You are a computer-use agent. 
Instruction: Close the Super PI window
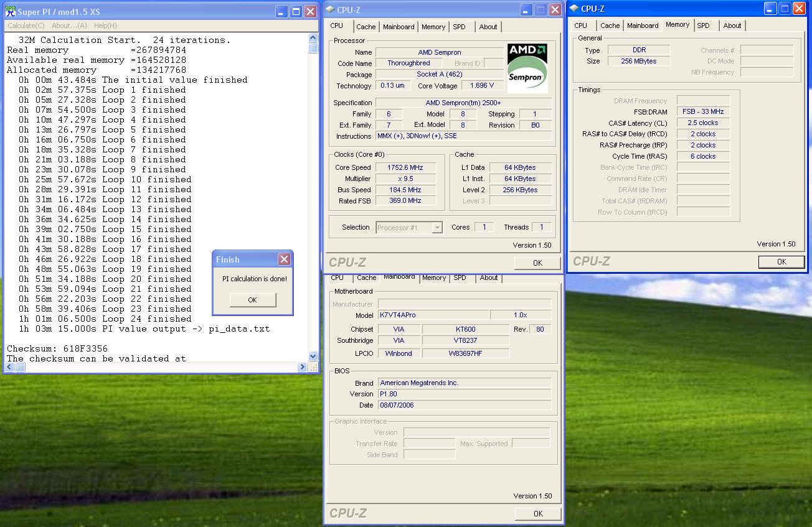(x=310, y=11)
